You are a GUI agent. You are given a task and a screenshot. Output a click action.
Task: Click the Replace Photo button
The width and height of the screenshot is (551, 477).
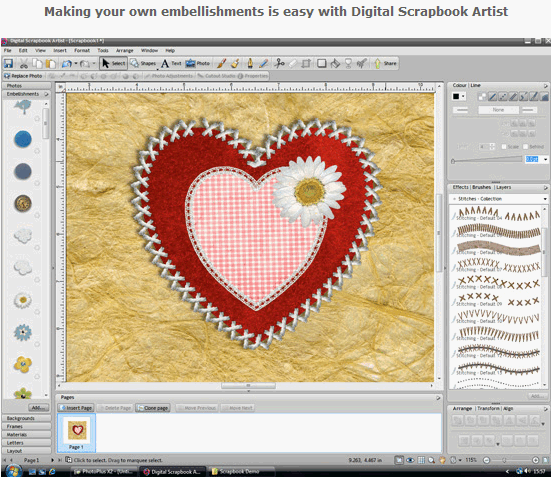(x=23, y=76)
